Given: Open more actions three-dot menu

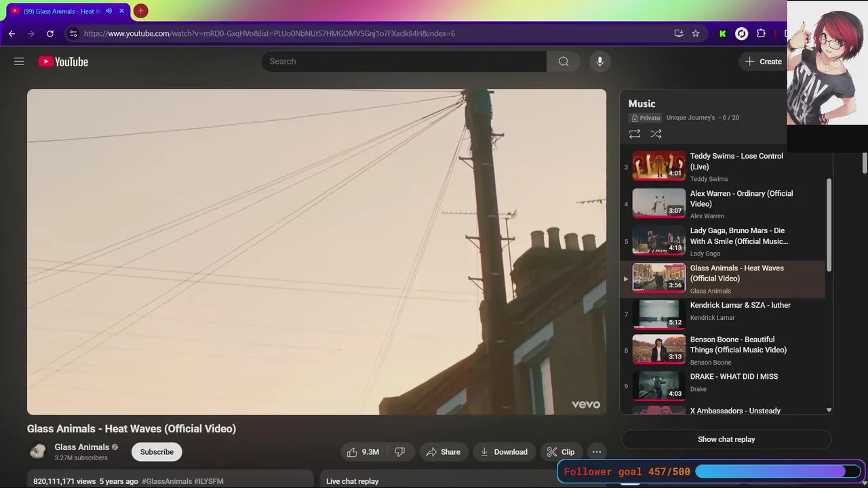Looking at the screenshot, I should [597, 452].
